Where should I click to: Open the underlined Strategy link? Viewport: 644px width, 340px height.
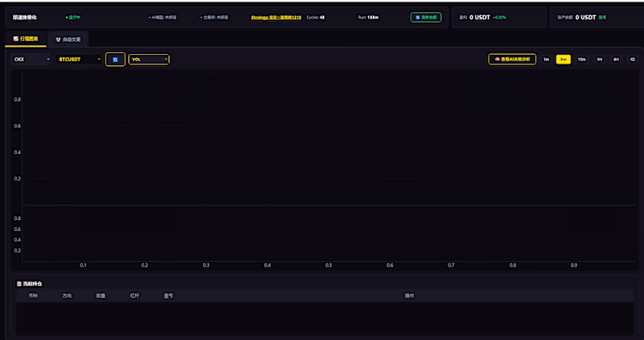point(276,17)
